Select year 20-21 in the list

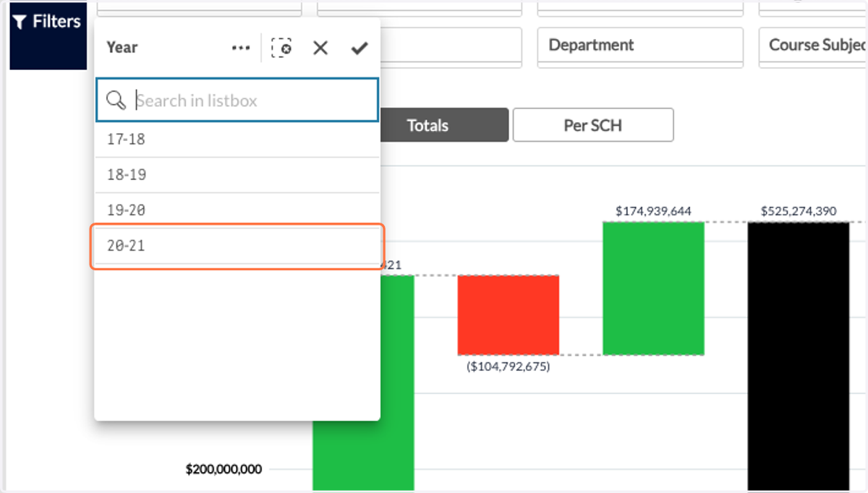tap(237, 246)
